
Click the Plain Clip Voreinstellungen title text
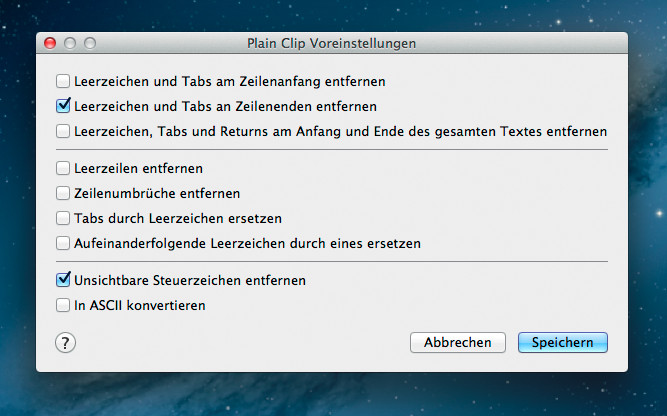(331, 43)
